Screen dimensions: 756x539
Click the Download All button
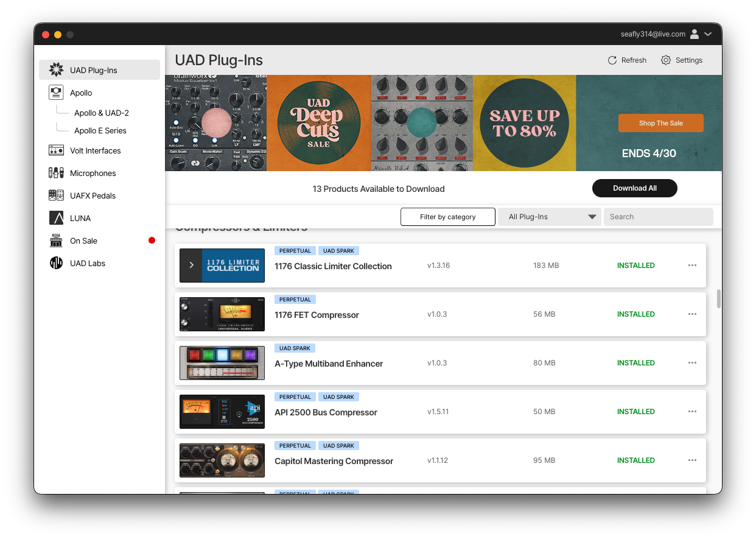click(x=635, y=188)
